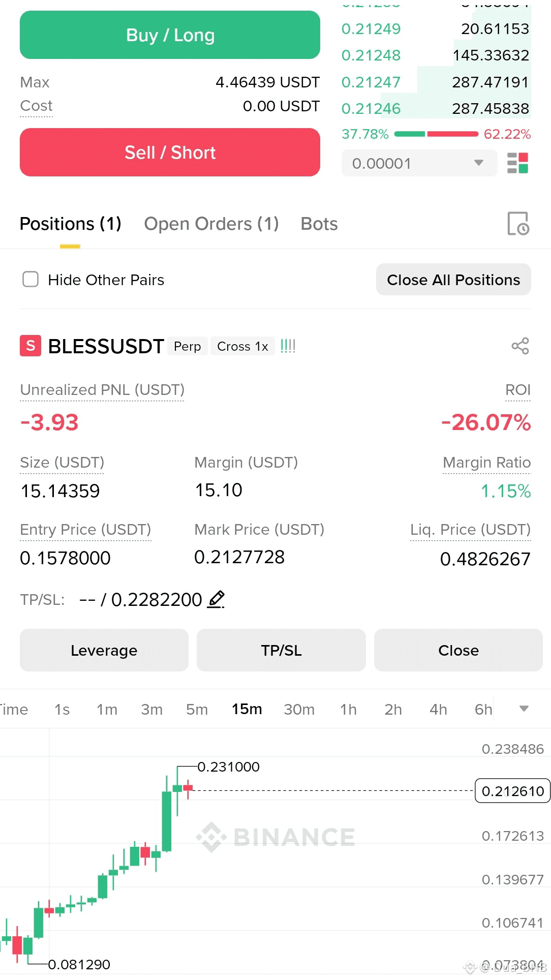Tap the buy/sell ratio bar
This screenshot has height=980, width=551.
pyautogui.click(x=436, y=134)
